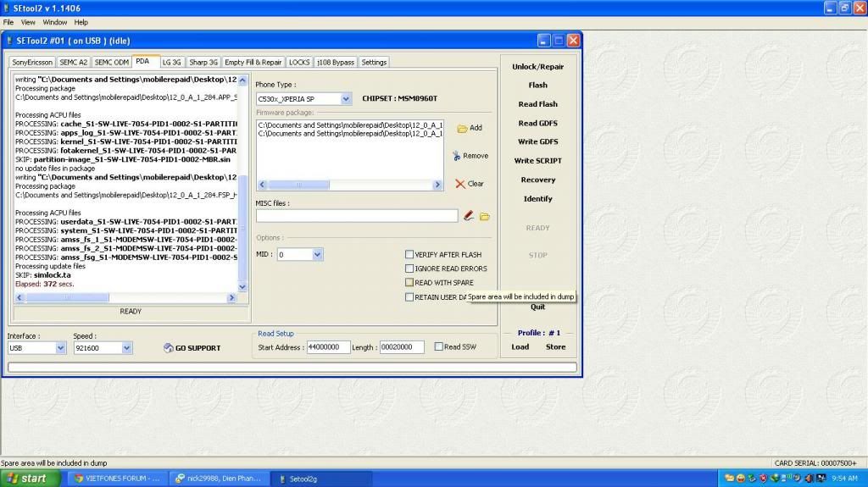Screen dimensions: 868x487
Task: Click firmware list scroll right arrow
Action: pos(437,185)
